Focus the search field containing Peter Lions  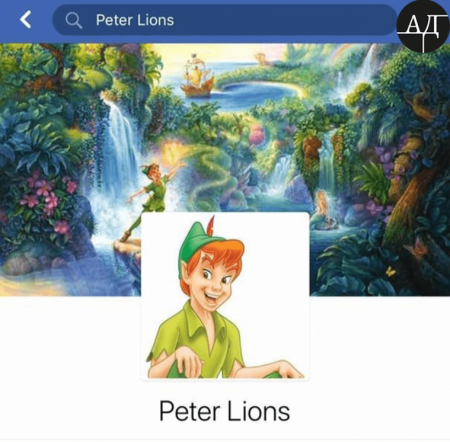[224, 20]
